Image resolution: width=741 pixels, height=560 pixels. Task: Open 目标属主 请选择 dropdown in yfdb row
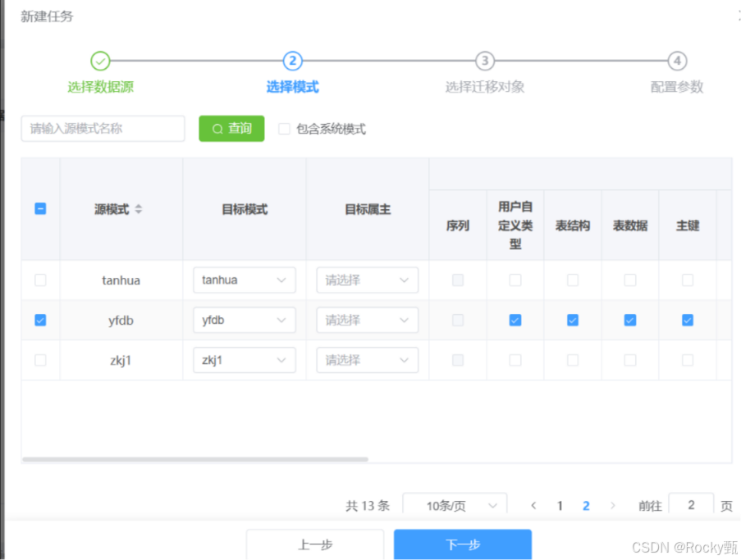[367, 320]
